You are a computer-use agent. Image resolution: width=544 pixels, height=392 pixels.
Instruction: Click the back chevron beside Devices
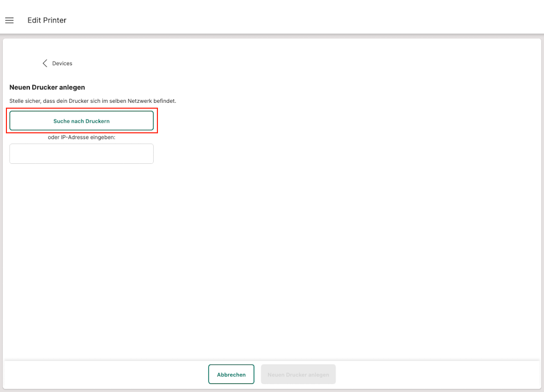tap(45, 63)
